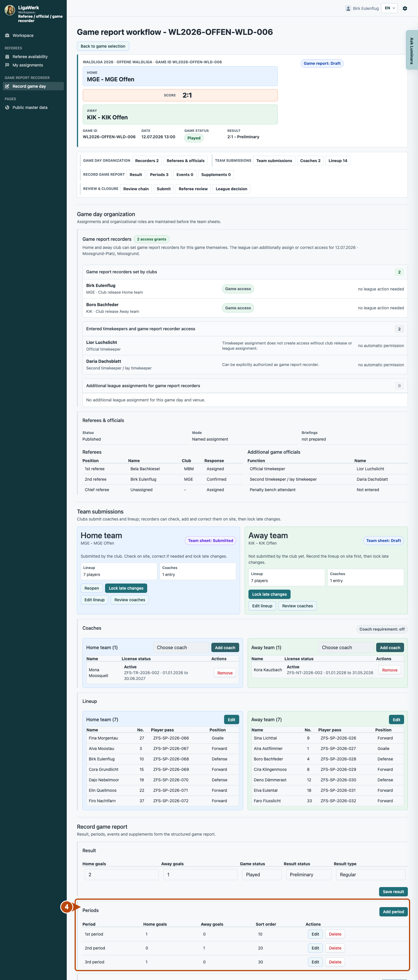Click the Away goals input field
Screen dimensions: 418x980
(x=201, y=875)
